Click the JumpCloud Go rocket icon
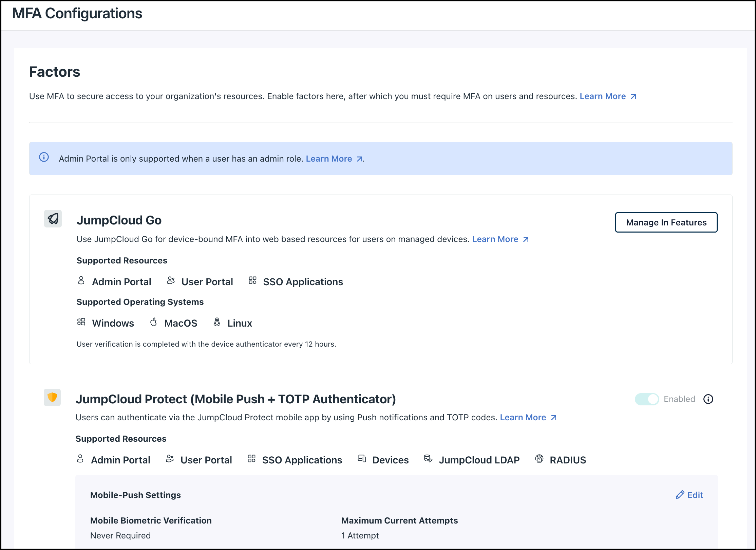 [53, 219]
